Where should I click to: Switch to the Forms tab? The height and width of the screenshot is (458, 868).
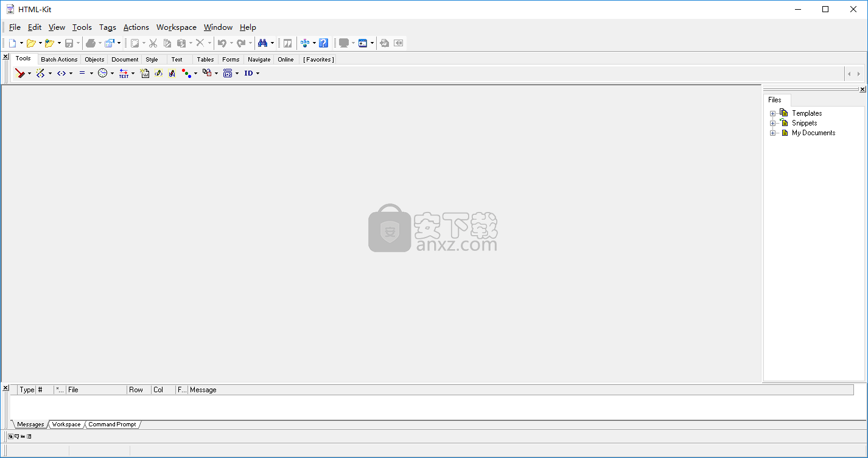(x=231, y=60)
